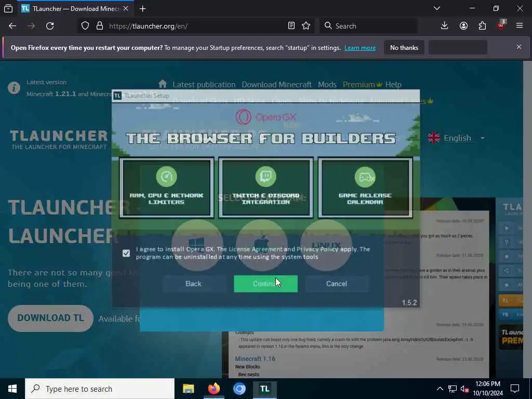
Task: Open the Help menu item
Action: tap(393, 85)
